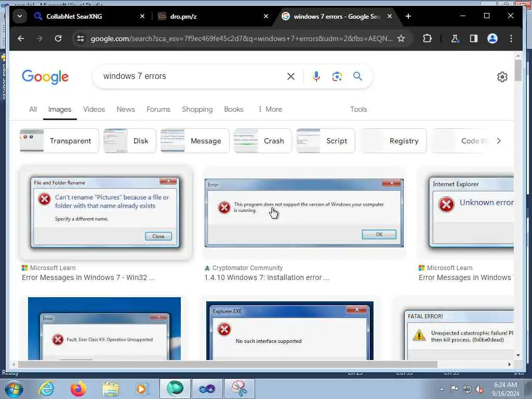
Task: Click the address bar URL
Action: tap(241, 38)
